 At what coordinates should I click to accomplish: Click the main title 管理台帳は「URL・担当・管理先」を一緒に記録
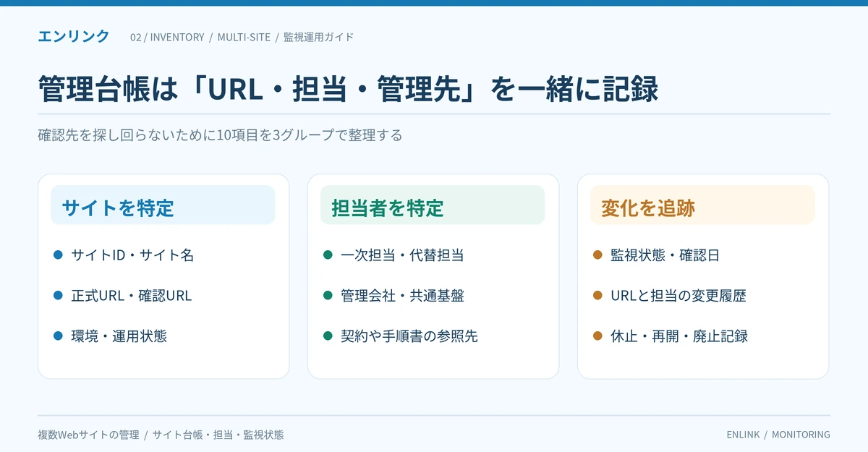(348, 89)
